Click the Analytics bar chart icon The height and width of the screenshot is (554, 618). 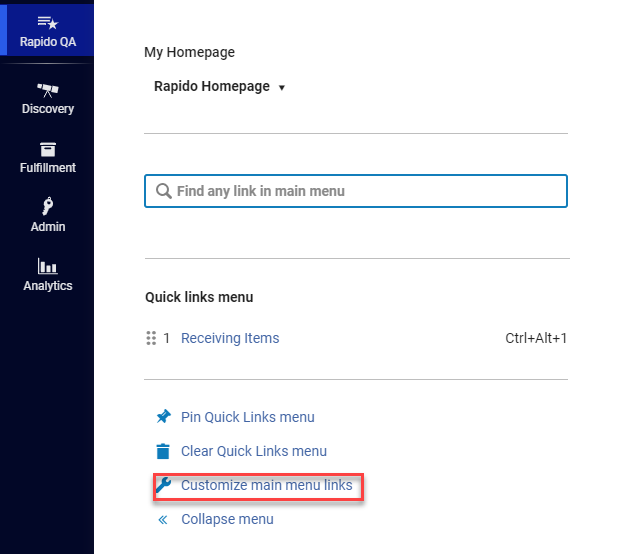pos(47,265)
